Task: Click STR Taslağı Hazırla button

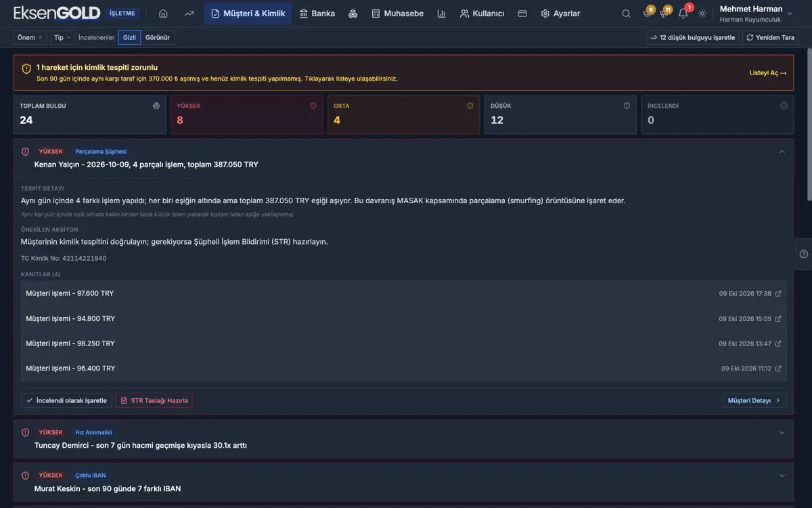Action: 154,400
